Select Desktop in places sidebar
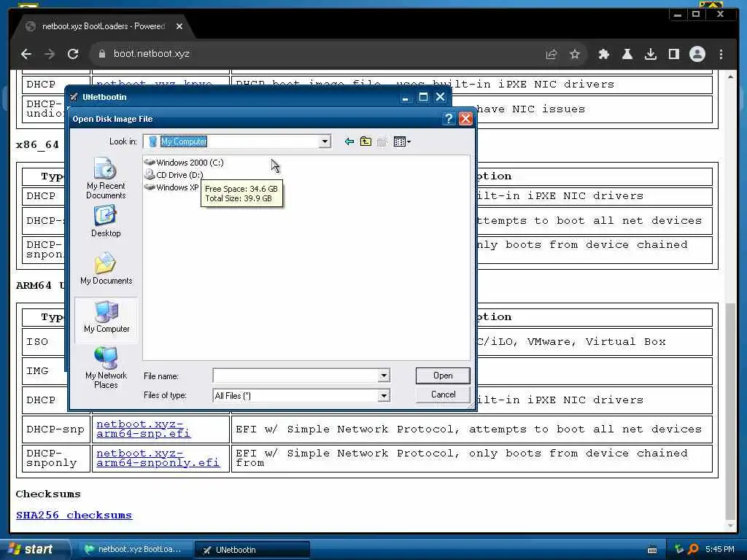 pyautogui.click(x=106, y=221)
